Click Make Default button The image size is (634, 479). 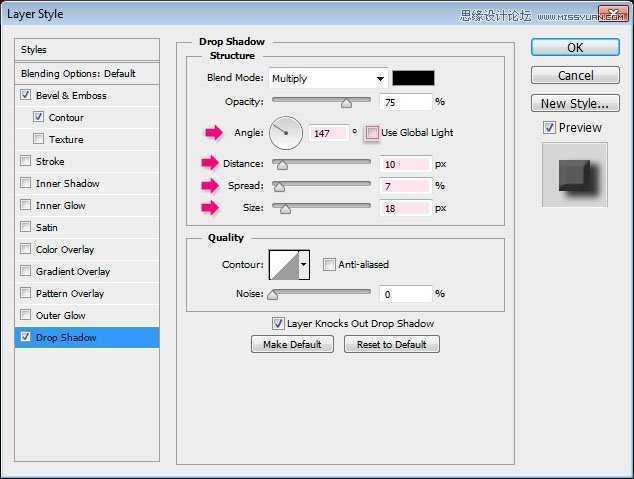(292, 344)
